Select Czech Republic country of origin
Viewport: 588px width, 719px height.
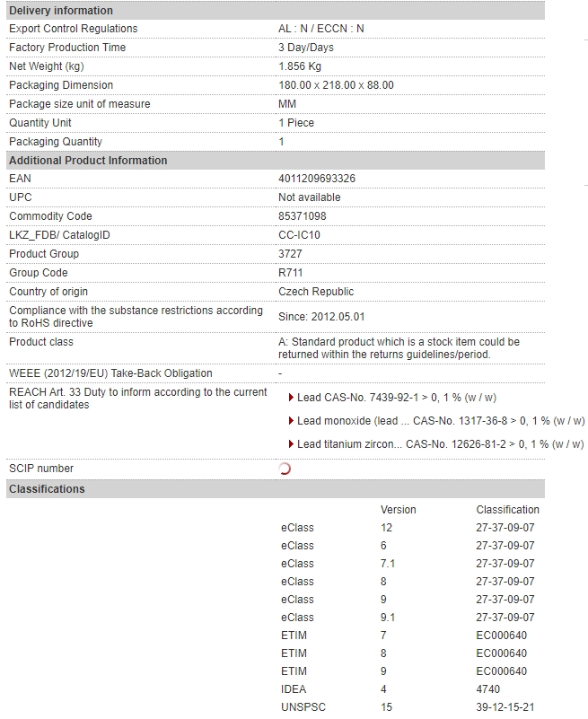tap(316, 292)
